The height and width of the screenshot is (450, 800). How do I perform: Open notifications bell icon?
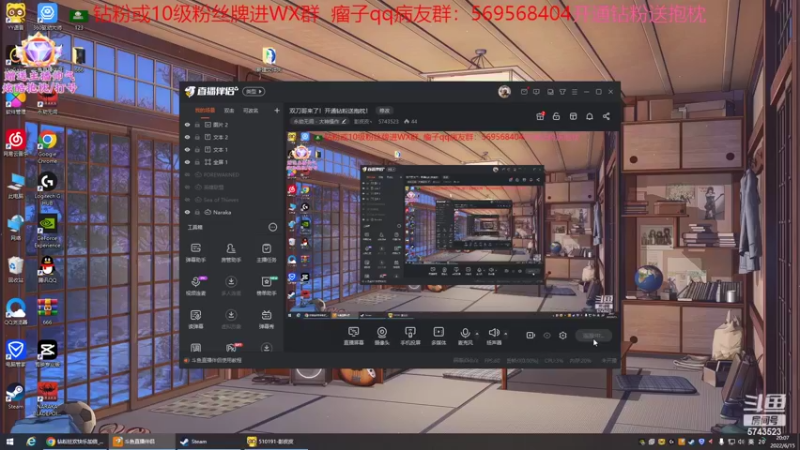[589, 116]
